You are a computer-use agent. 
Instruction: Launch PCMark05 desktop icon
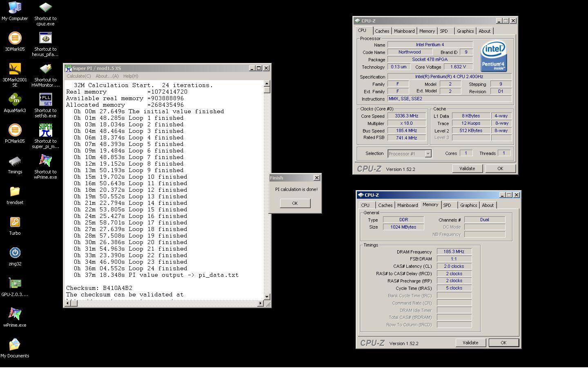coord(15,130)
